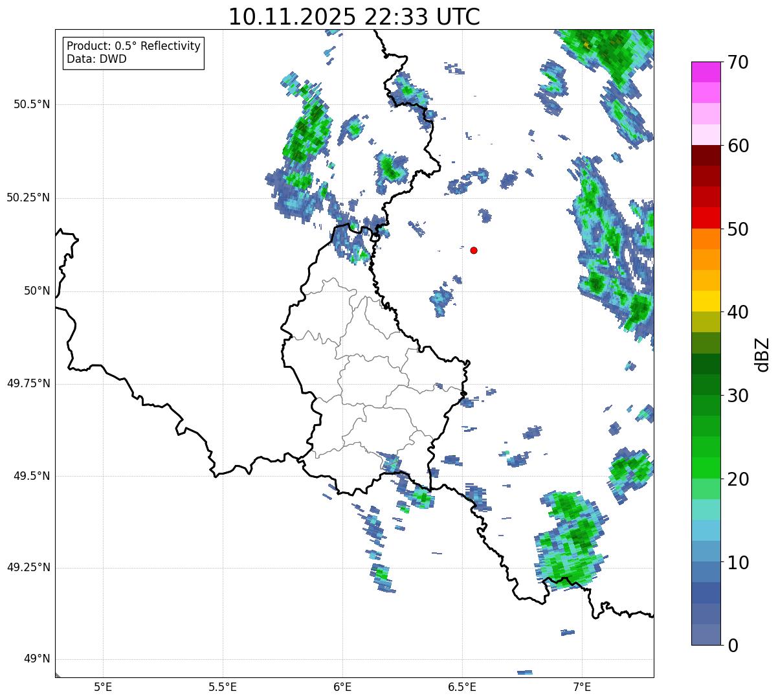Viewport: 778px width, 700px height.
Task: Click the "49.75°N" latitude label
Action: (28, 383)
